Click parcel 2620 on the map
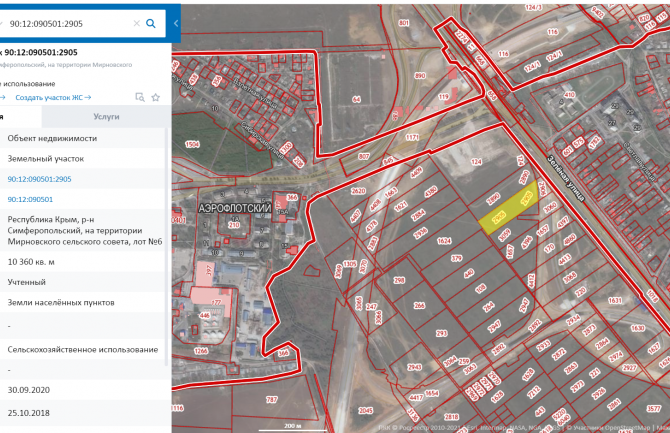The height and width of the screenshot is (433, 670). click(x=358, y=191)
